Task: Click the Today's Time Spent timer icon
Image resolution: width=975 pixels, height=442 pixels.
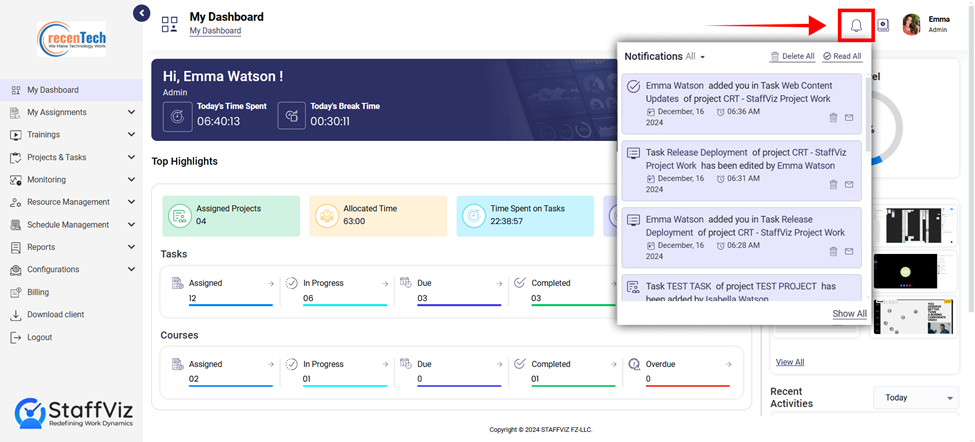Action: tap(177, 116)
